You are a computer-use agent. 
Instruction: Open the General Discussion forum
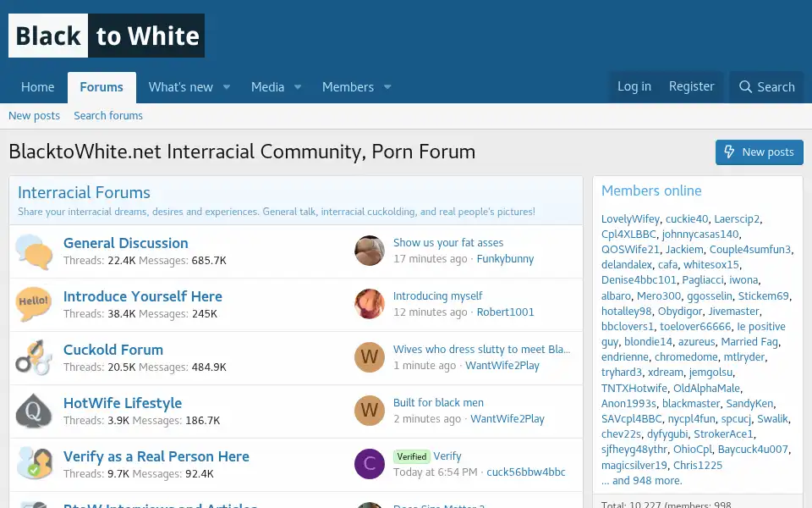pyautogui.click(x=126, y=243)
